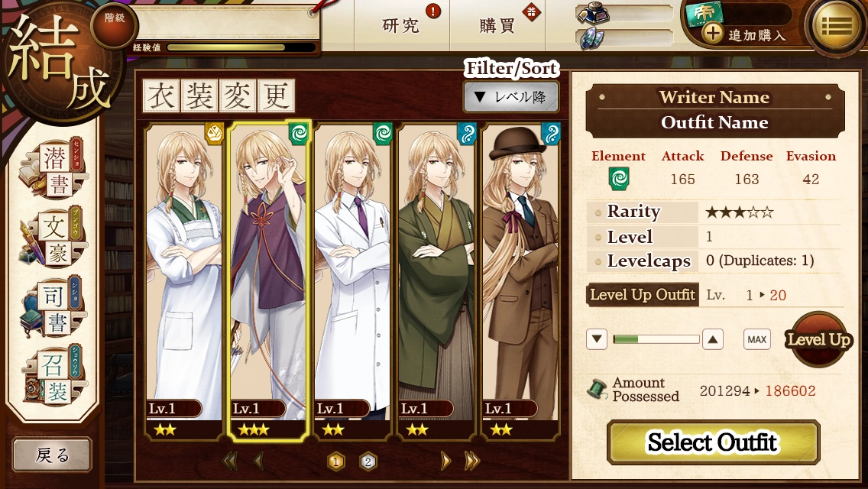Jump to last page with double arrow
Image resolution: width=868 pixels, height=489 pixels.
click(x=471, y=461)
